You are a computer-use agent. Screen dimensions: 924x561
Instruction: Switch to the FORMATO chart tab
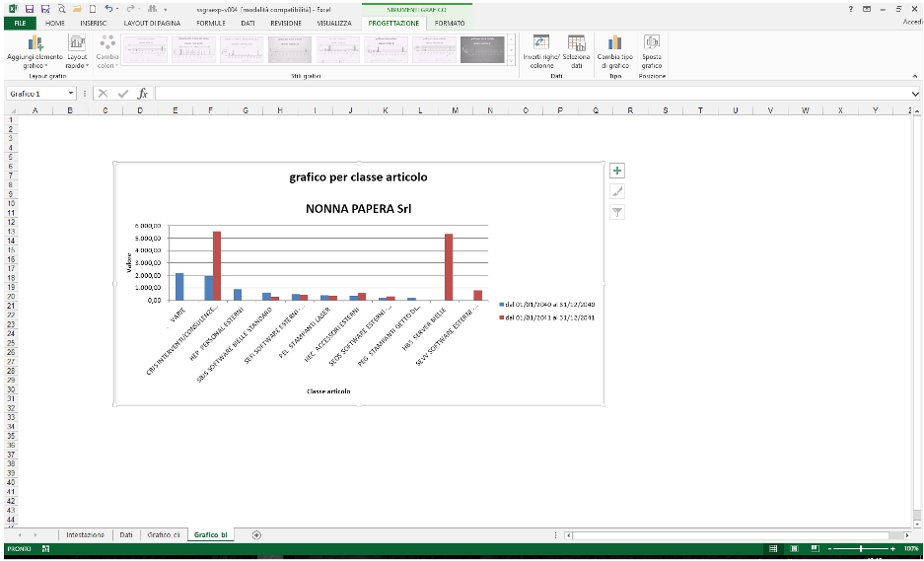point(450,23)
